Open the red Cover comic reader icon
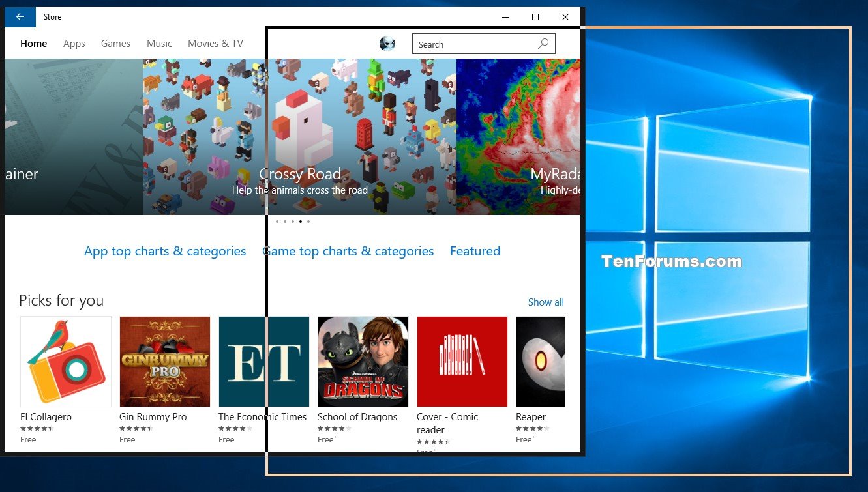The height and width of the screenshot is (492, 868). [x=462, y=362]
